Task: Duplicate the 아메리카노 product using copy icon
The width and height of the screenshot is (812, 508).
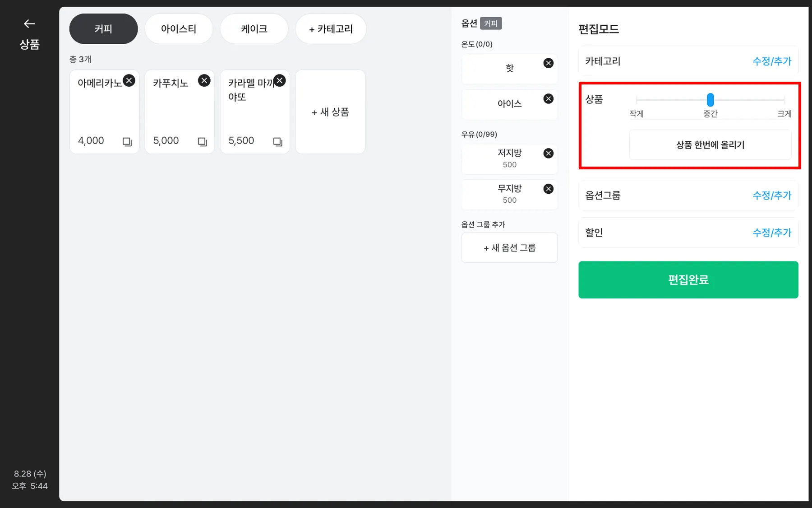Action: [127, 142]
